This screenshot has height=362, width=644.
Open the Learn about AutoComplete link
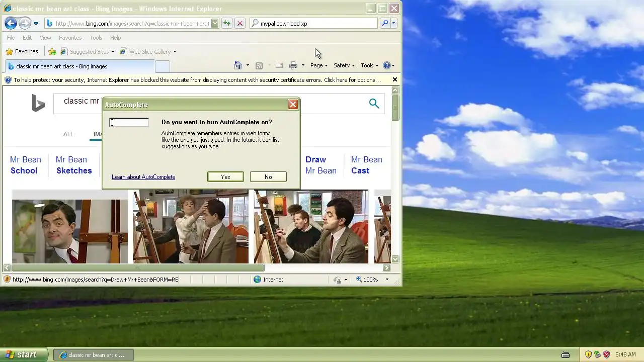click(x=143, y=177)
